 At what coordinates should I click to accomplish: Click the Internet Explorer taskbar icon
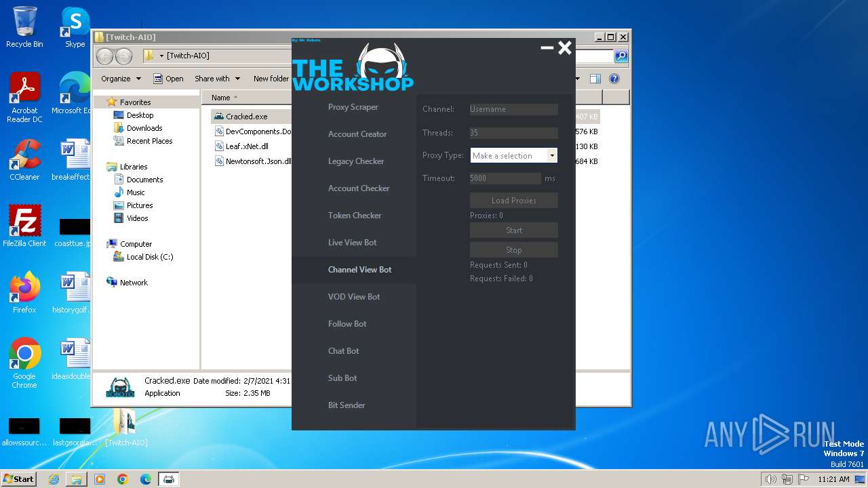pos(54,479)
